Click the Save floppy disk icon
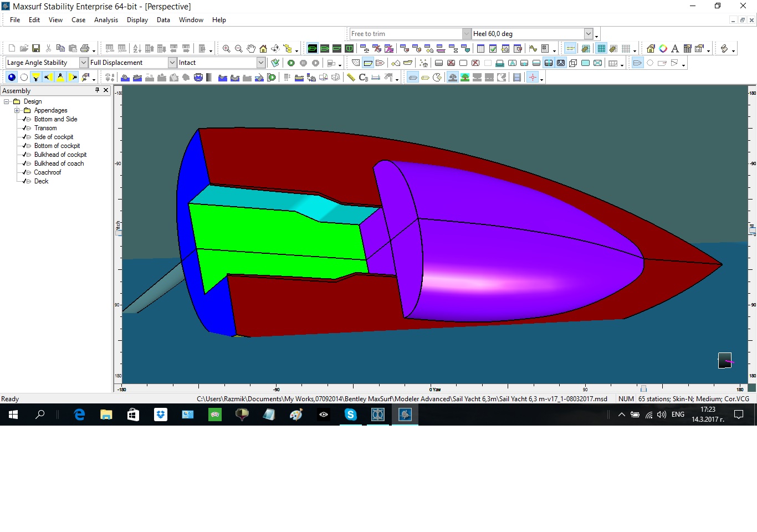Viewport: 757px width, 532px height. point(36,49)
